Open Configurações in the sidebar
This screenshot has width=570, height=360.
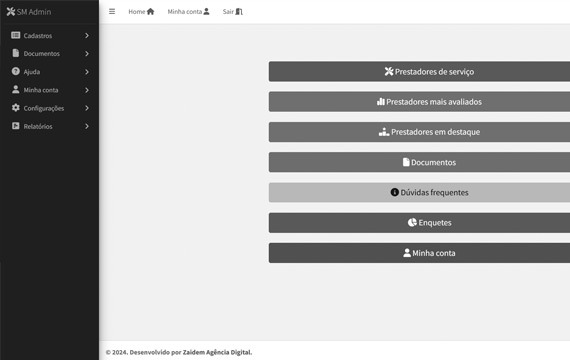(x=49, y=108)
